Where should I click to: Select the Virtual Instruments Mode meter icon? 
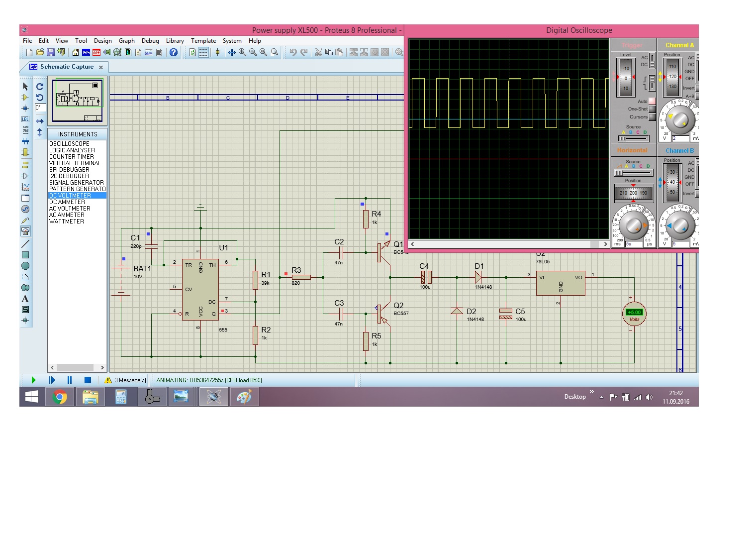click(x=25, y=231)
